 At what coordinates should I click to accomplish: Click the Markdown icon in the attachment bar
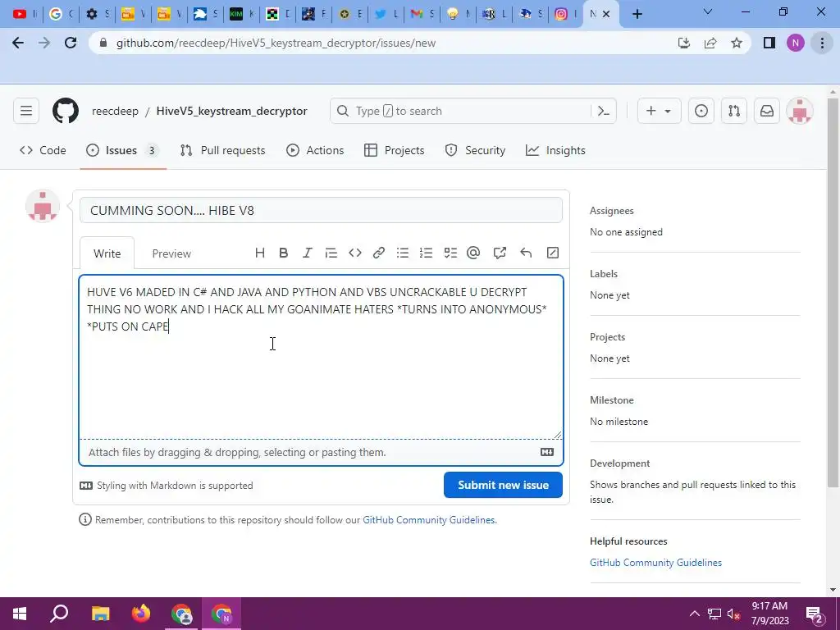[x=547, y=452]
